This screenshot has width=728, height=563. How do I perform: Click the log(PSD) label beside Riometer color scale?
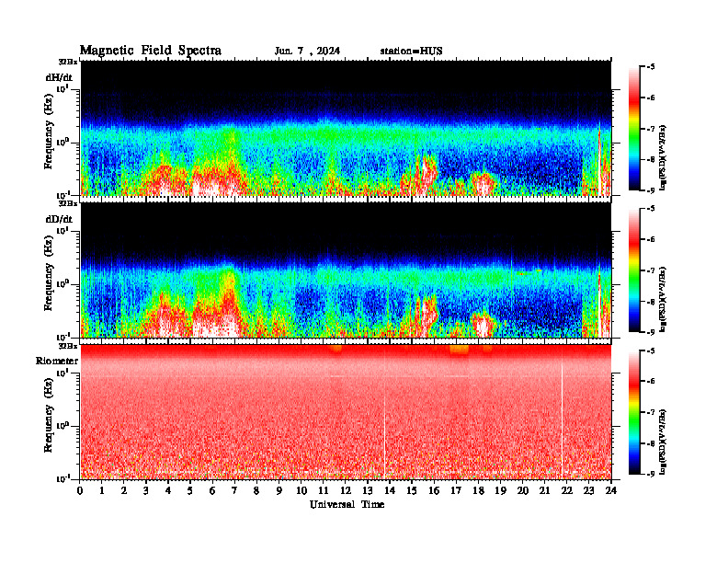pos(663,442)
